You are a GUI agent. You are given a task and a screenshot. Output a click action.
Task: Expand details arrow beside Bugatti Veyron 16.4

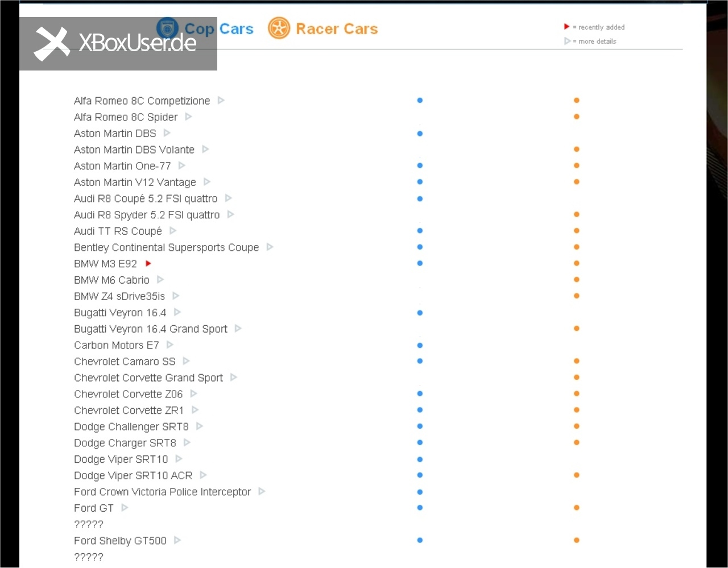[x=177, y=312]
